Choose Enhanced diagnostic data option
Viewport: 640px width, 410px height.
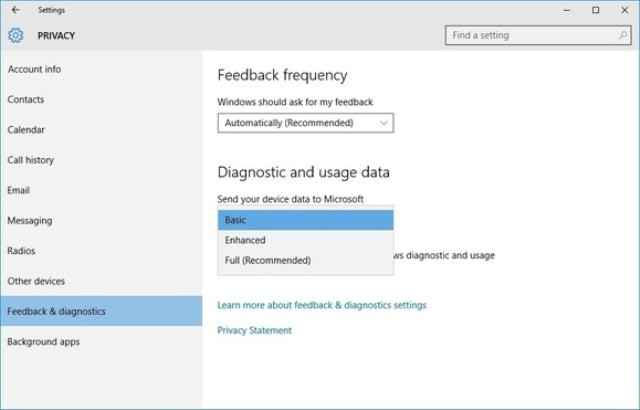click(x=305, y=240)
